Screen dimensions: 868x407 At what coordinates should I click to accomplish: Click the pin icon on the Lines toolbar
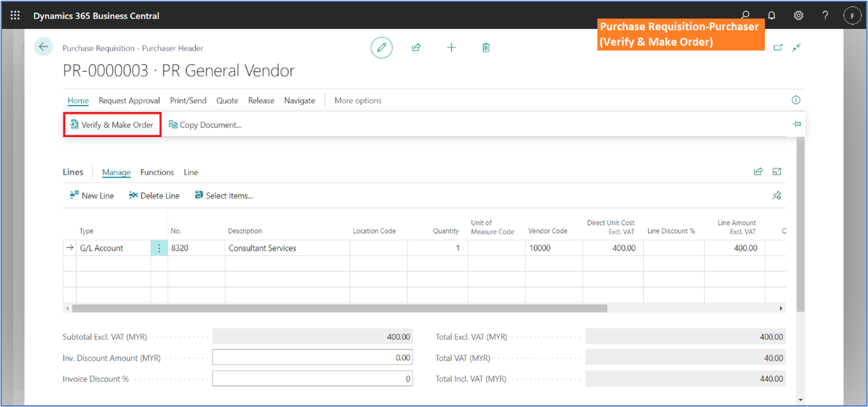point(777,195)
